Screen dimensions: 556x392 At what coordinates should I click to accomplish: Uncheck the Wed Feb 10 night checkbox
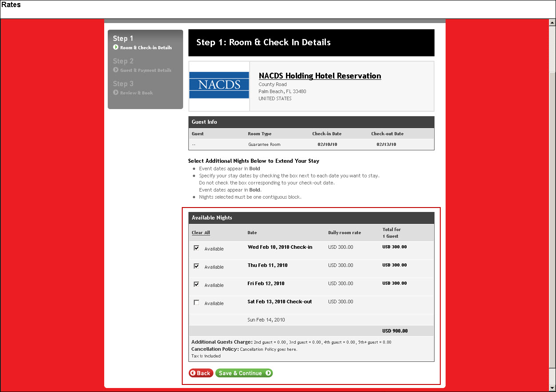tap(196, 248)
